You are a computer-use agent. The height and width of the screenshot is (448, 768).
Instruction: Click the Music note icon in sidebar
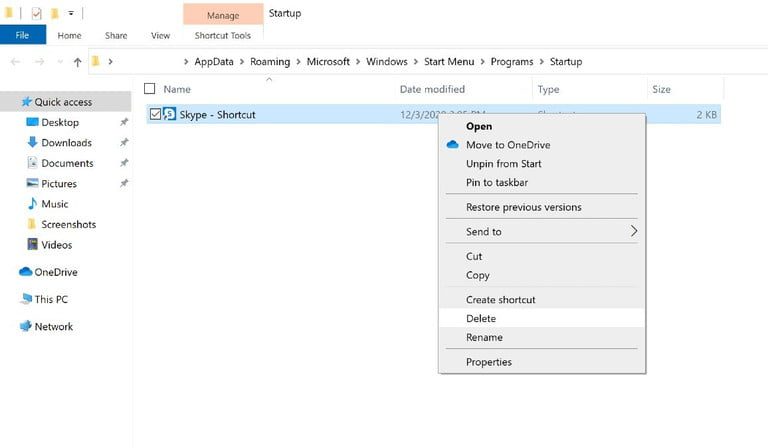(32, 204)
